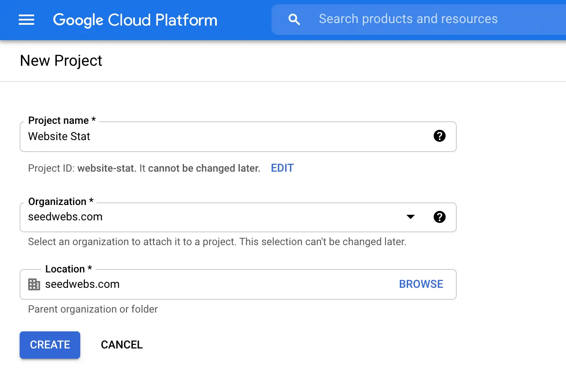Select the Website Stat project name text
The width and height of the screenshot is (566, 392).
pos(59,137)
